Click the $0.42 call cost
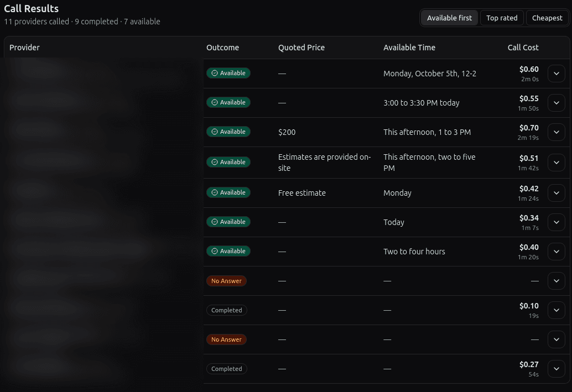Viewport: 572px width, 392px height. tap(529, 189)
